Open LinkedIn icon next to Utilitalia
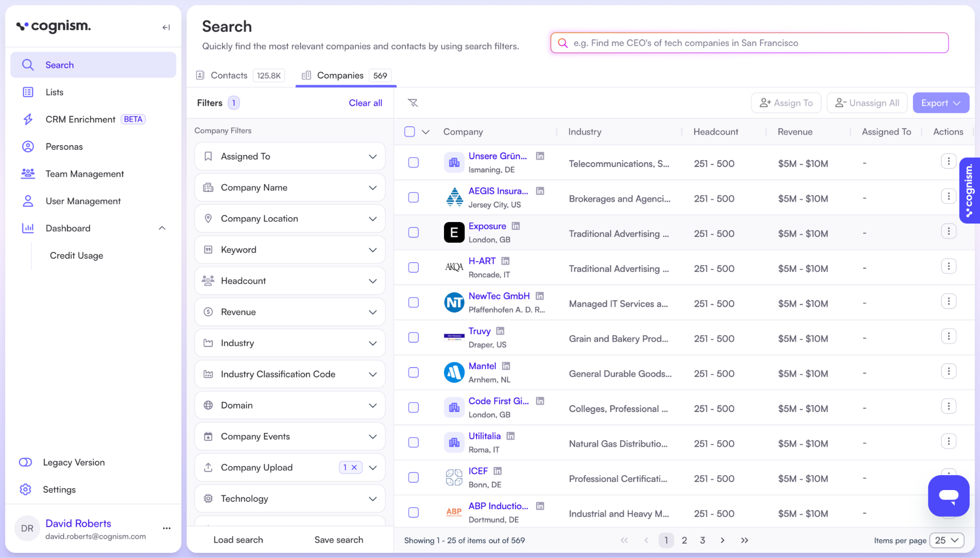This screenshot has width=980, height=558. click(x=511, y=436)
